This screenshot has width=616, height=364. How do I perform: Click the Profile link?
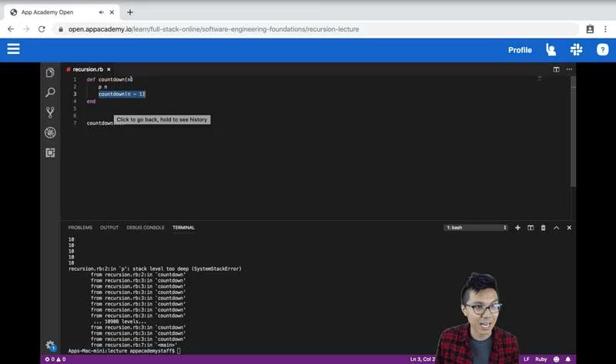pos(520,50)
